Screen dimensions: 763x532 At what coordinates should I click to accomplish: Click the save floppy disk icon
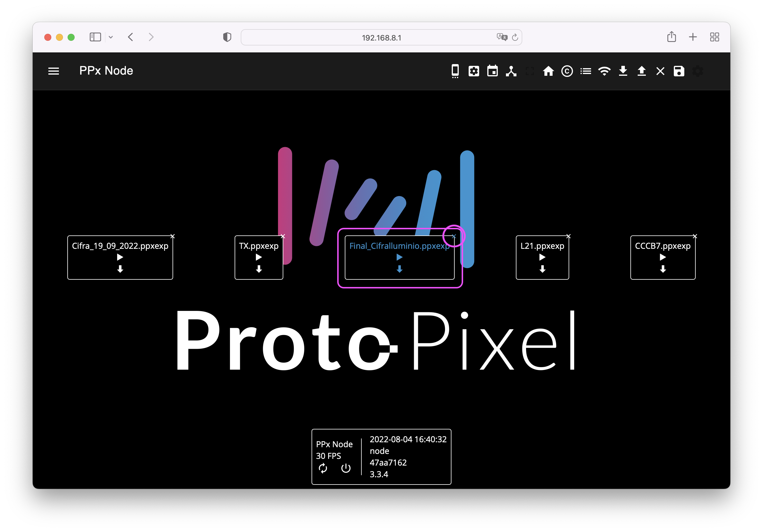pyautogui.click(x=678, y=71)
